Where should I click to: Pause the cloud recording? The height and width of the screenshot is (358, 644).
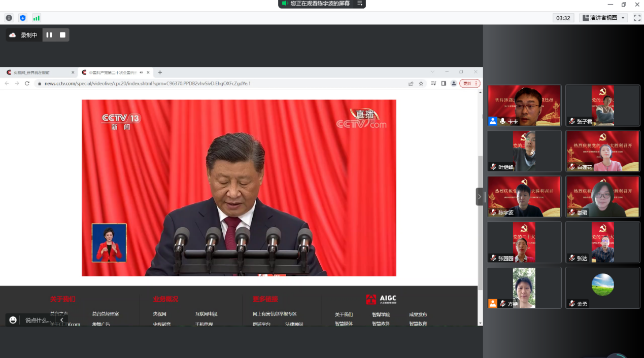coord(48,34)
